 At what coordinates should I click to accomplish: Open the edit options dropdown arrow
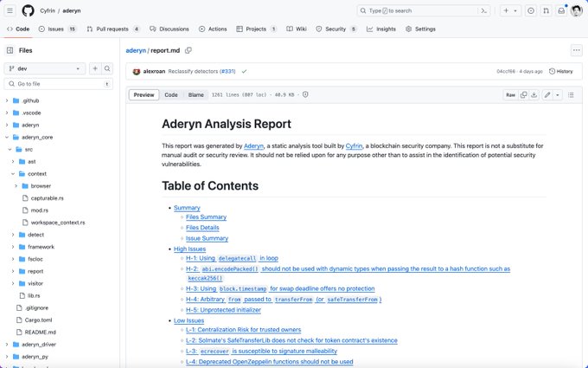pyautogui.click(x=558, y=95)
